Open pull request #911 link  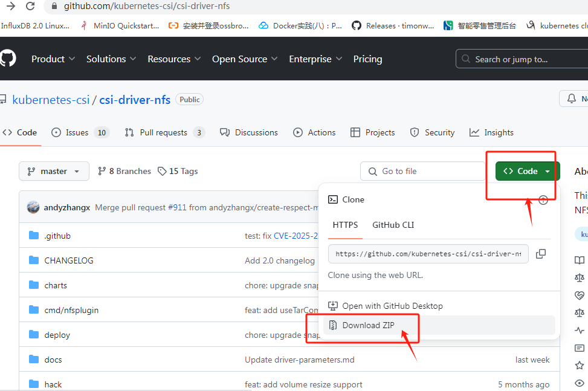tap(177, 207)
